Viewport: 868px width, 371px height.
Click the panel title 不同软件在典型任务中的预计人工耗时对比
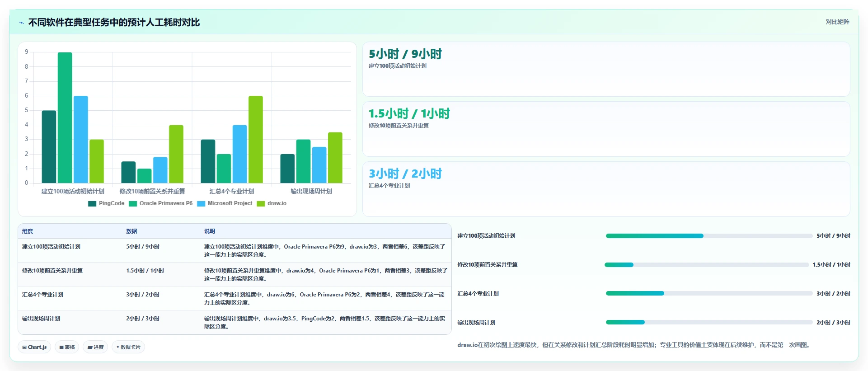114,23
